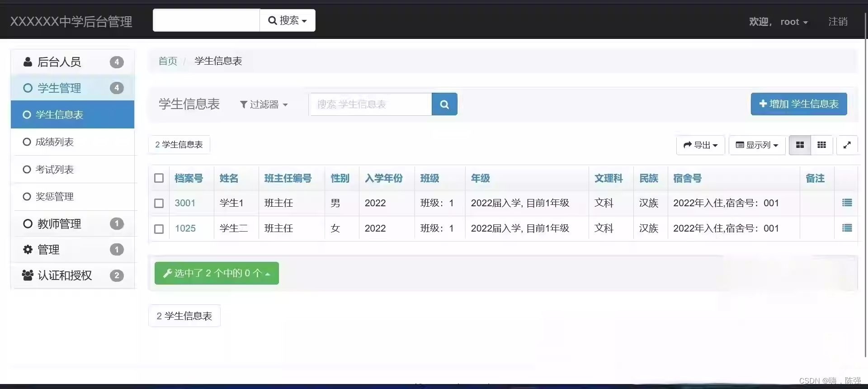This screenshot has width=868, height=389.
Task: Sort by the 民族 column header
Action: point(649,178)
